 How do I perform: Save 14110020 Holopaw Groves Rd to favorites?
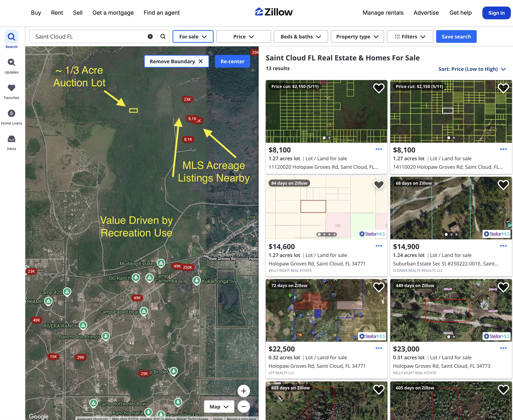[503, 88]
